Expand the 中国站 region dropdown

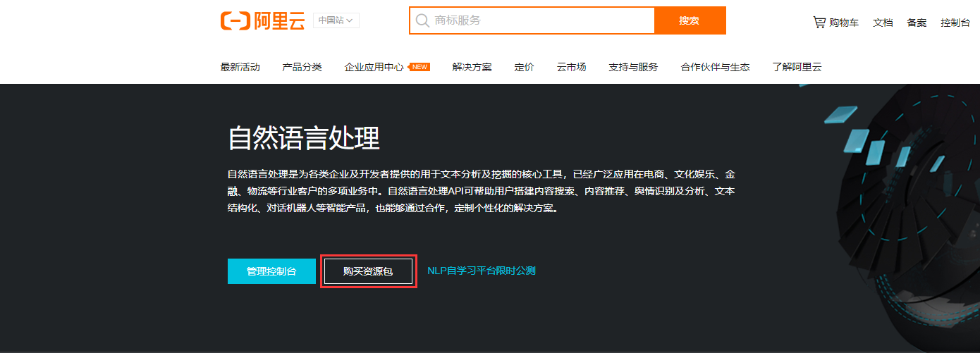336,20
